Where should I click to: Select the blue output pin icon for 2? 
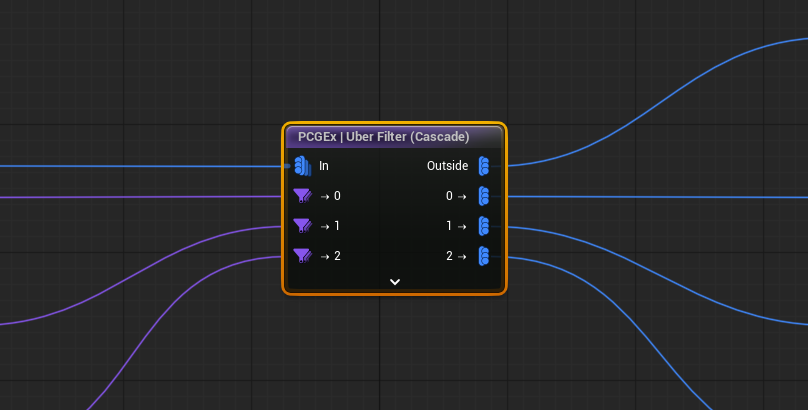coord(484,256)
